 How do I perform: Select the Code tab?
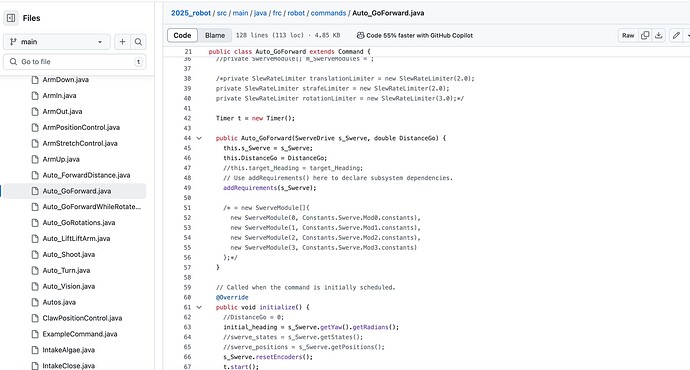[x=182, y=36]
